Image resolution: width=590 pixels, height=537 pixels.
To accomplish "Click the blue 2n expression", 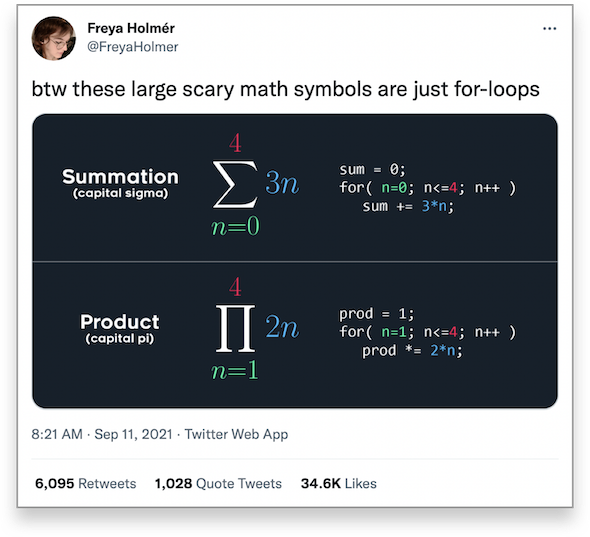I will coord(282,327).
